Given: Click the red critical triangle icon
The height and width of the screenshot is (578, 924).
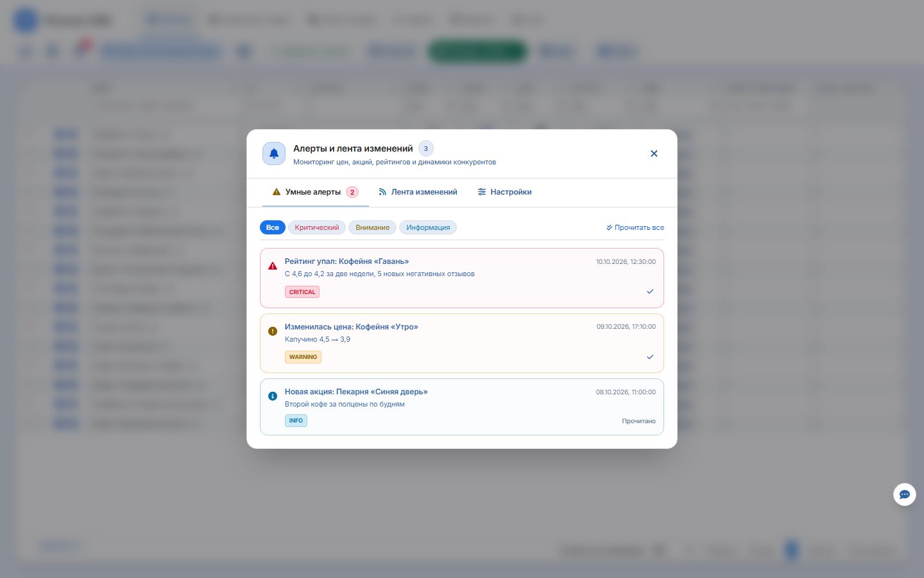Looking at the screenshot, I should point(273,266).
